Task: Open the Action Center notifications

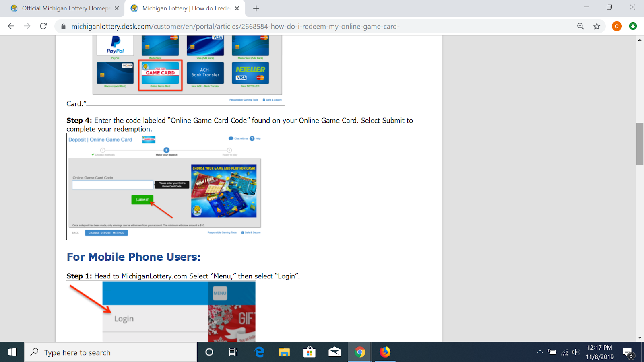Action: click(x=629, y=353)
